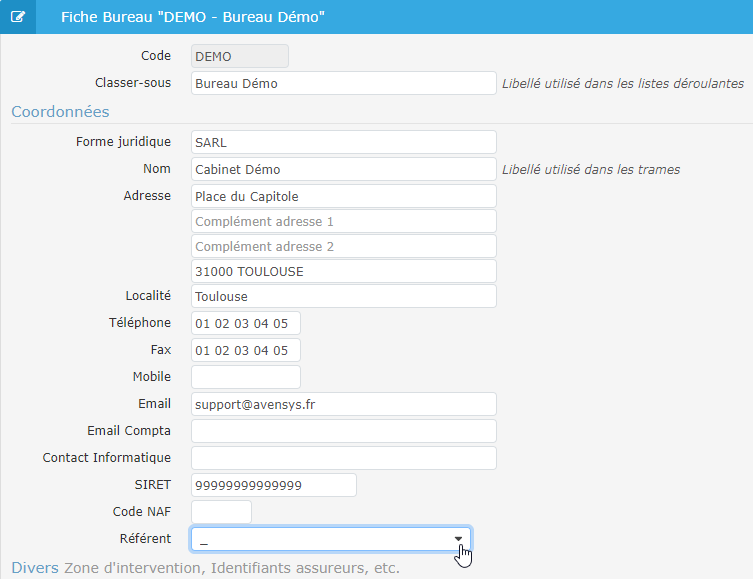Click the Classer-sous field
The image size is (753, 579).
pyautogui.click(x=343, y=83)
